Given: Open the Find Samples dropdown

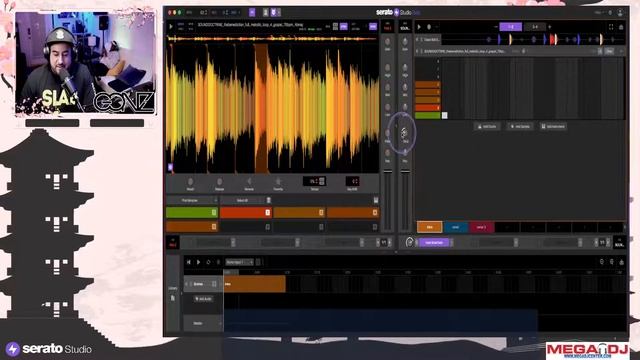Looking at the screenshot, I should tap(192, 200).
